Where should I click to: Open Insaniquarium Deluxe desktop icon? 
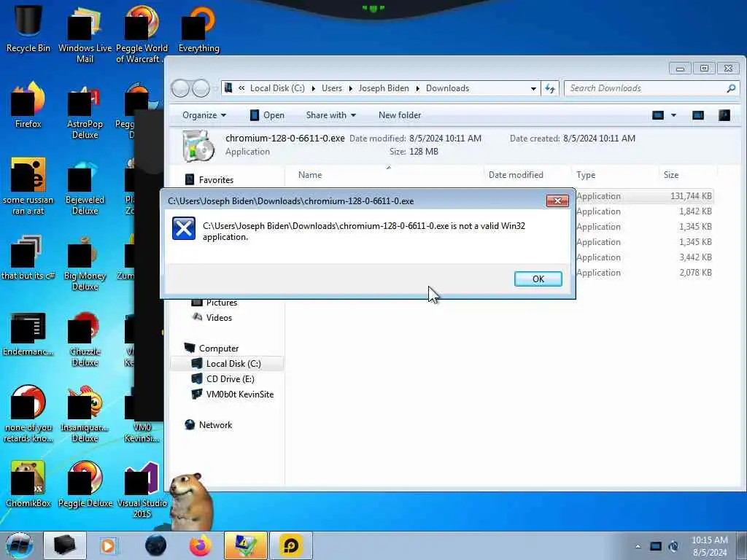click(x=85, y=414)
